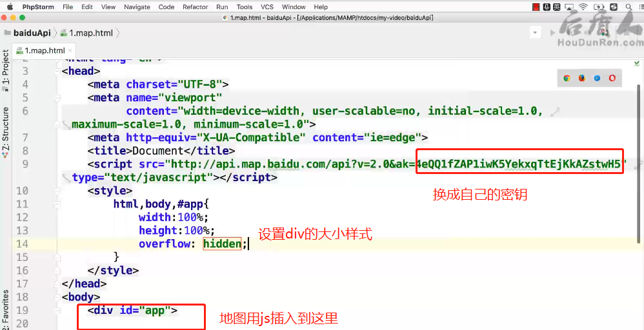Image resolution: width=644 pixels, height=330 pixels.
Task: Show the Z: Structure tool window
Action: (5, 132)
